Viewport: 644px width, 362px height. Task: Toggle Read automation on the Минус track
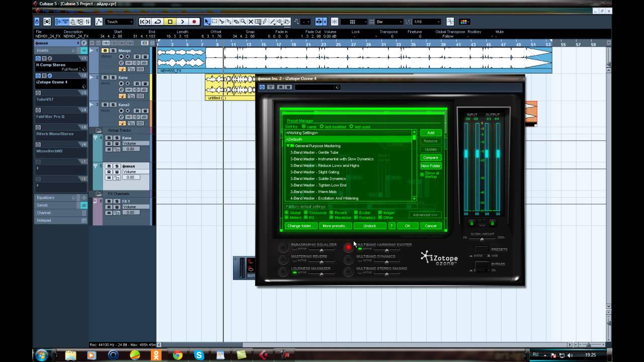137,57
